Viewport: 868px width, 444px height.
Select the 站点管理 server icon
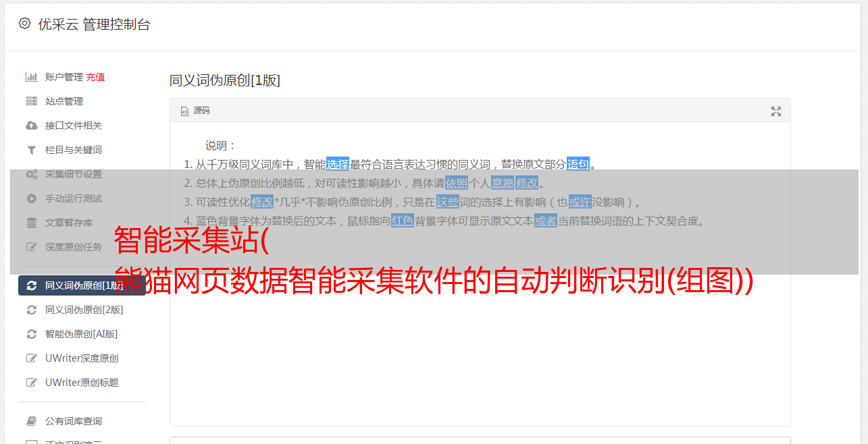tap(31, 101)
